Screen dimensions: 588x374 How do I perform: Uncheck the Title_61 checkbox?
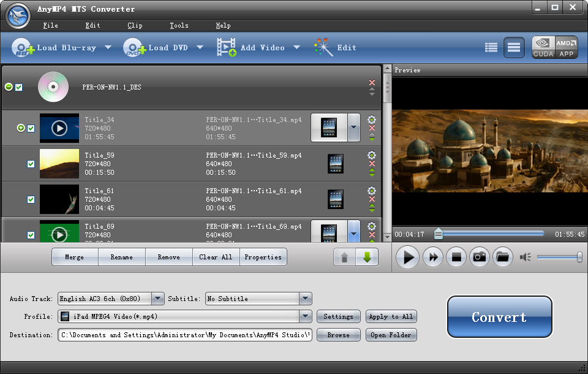pyautogui.click(x=31, y=199)
